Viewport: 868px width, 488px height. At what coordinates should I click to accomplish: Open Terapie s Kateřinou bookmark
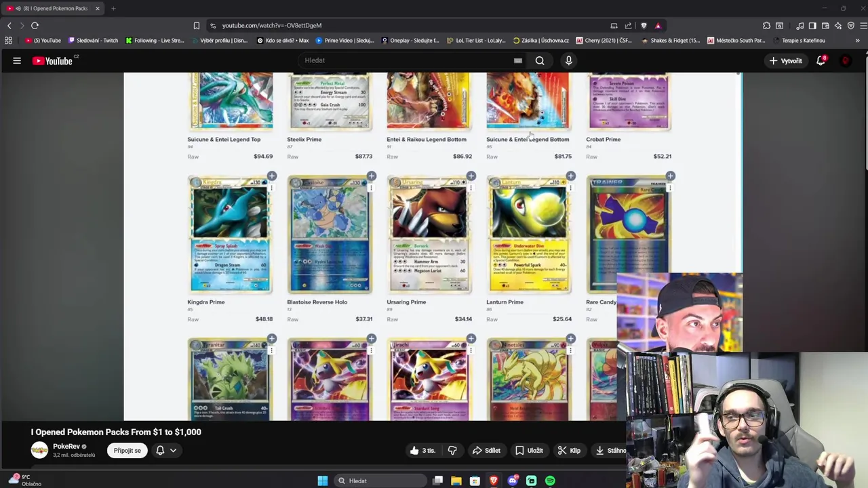click(x=799, y=41)
